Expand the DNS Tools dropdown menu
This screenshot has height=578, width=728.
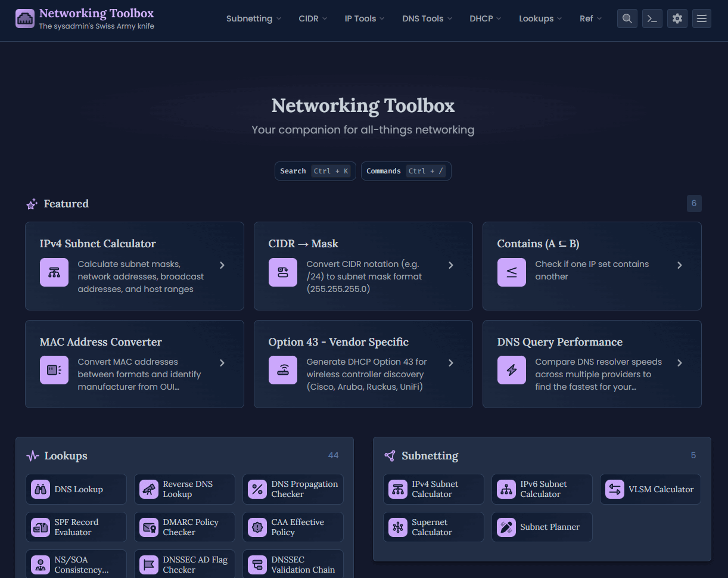click(427, 18)
